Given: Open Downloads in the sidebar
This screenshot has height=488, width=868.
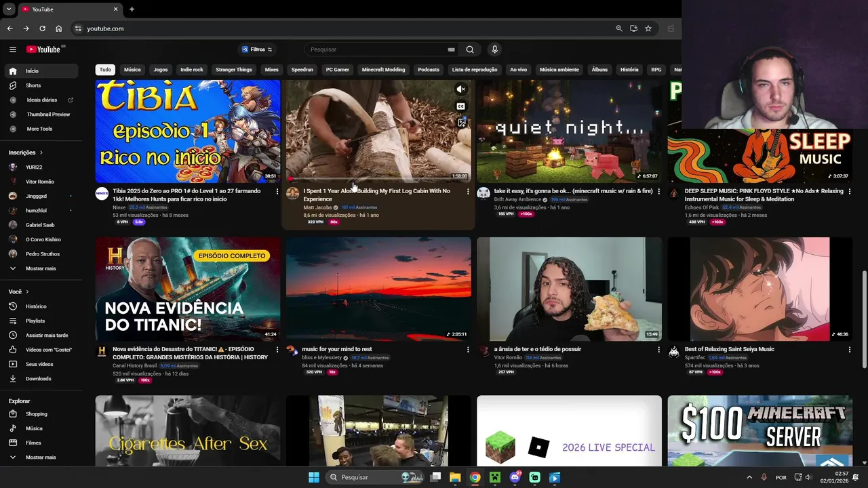Looking at the screenshot, I should tap(39, 379).
